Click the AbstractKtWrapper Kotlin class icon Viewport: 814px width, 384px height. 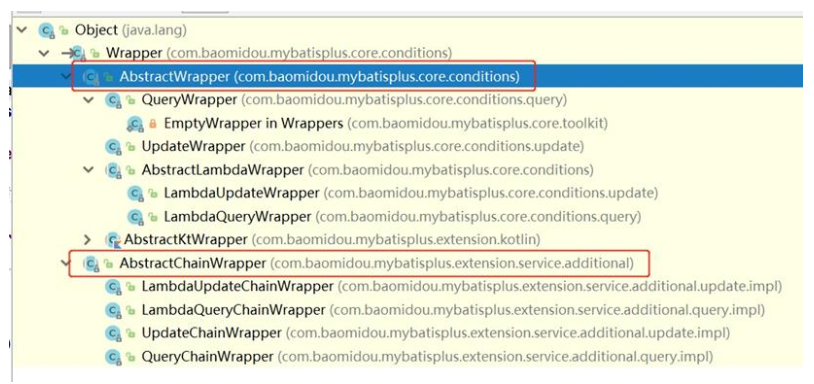(113, 240)
